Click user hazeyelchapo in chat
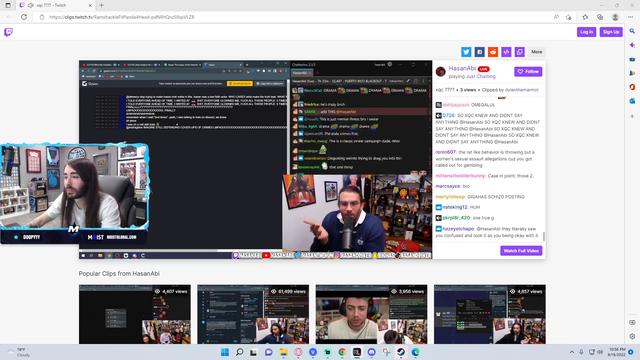Image resolution: width=640 pixels, height=360 pixels. [458, 229]
